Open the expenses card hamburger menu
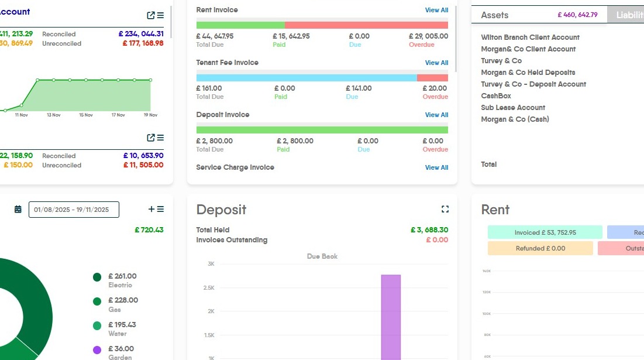Viewport: 644px width, 360px height. tap(160, 209)
